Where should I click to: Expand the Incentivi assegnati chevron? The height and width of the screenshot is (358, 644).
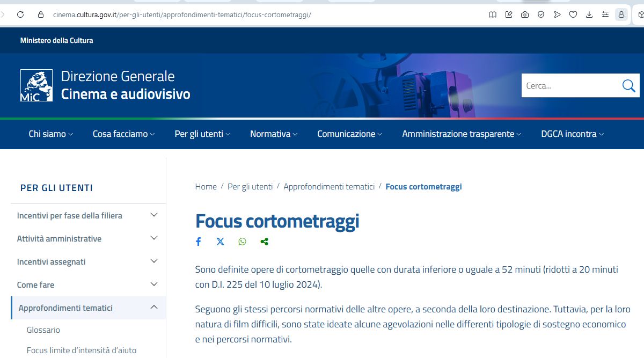click(x=154, y=261)
